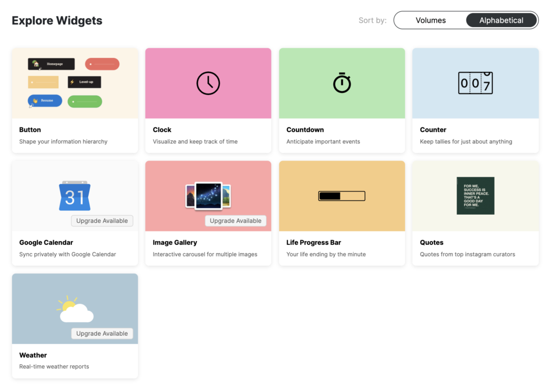This screenshot has height=392, width=554.
Task: Click the Google Calendar icon
Action: (x=75, y=196)
